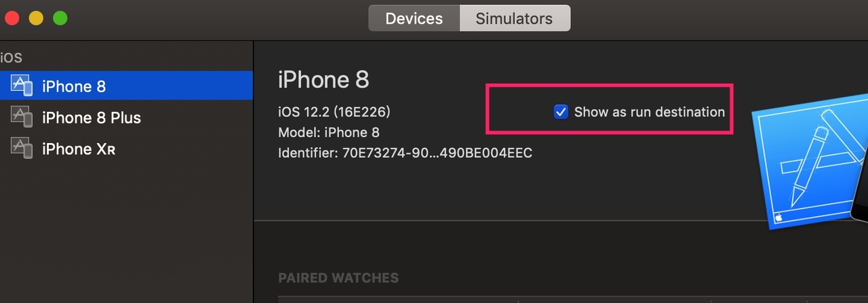868x303 pixels.
Task: Uncheck the Show as run destination checkbox
Action: click(x=561, y=112)
